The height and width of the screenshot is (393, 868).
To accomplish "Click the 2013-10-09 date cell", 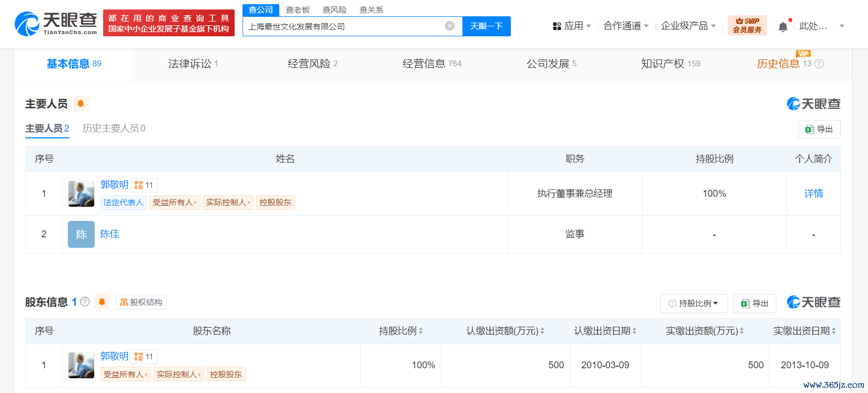I will pyautogui.click(x=805, y=365).
